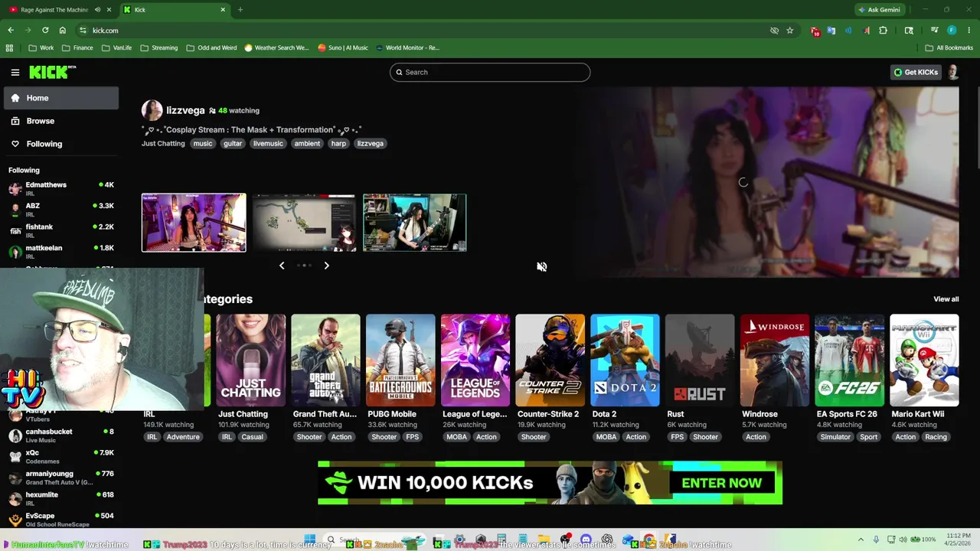Viewport: 980px width, 551px height.
Task: Open xQc channel in Following list
Action: click(x=61, y=456)
